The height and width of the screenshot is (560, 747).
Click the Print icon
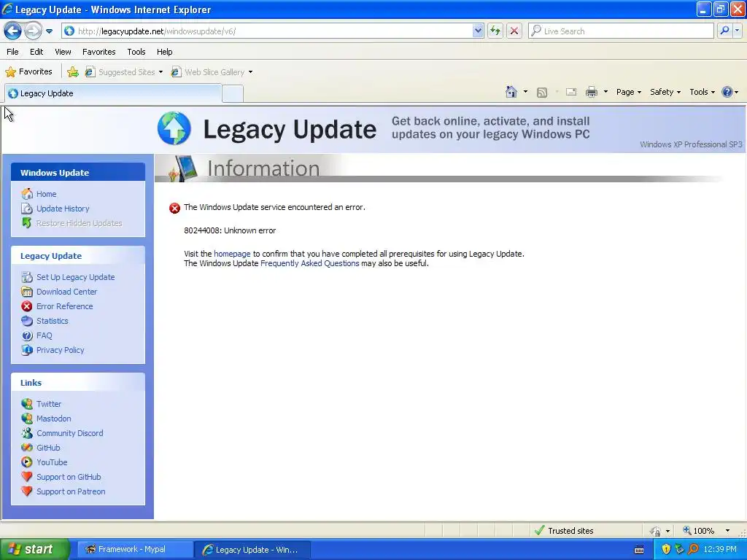pos(591,92)
